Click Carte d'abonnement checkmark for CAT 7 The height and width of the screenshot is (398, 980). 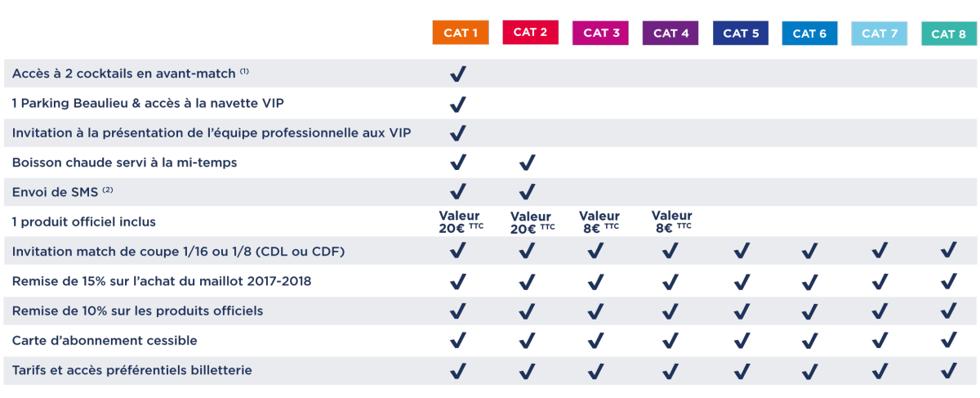(x=880, y=340)
